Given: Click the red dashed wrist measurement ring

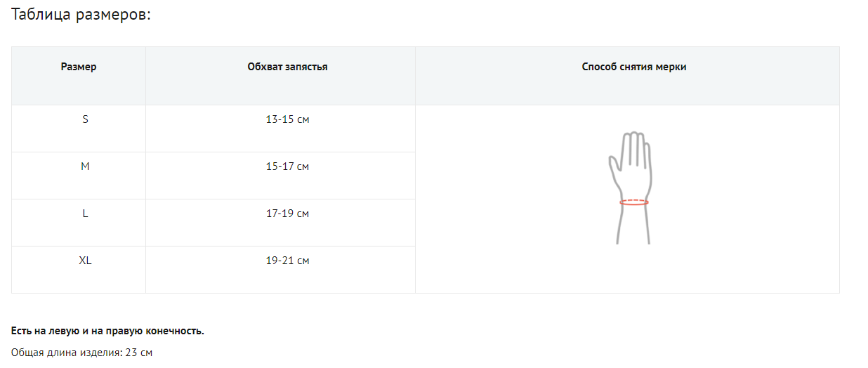Looking at the screenshot, I should coord(634,202).
